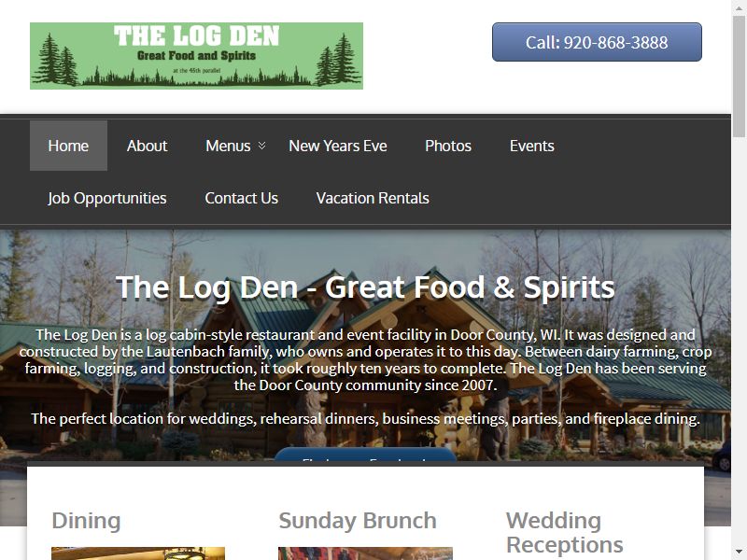
Task: Click the vertical scrollbar thumb
Action: [740, 77]
